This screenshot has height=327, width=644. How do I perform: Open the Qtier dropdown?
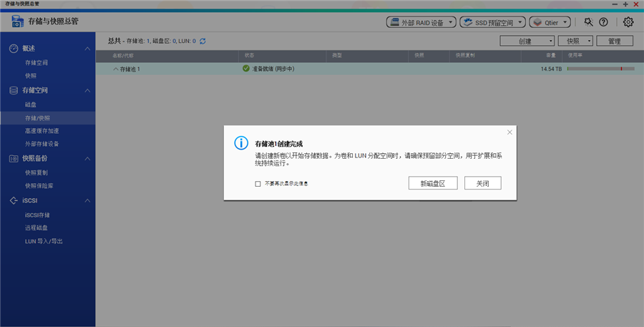pyautogui.click(x=551, y=22)
